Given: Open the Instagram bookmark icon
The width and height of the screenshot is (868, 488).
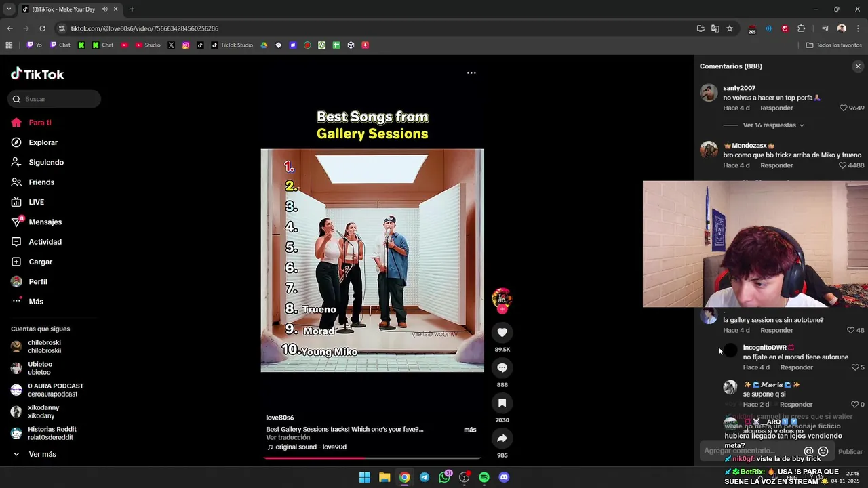Looking at the screenshot, I should point(186,45).
